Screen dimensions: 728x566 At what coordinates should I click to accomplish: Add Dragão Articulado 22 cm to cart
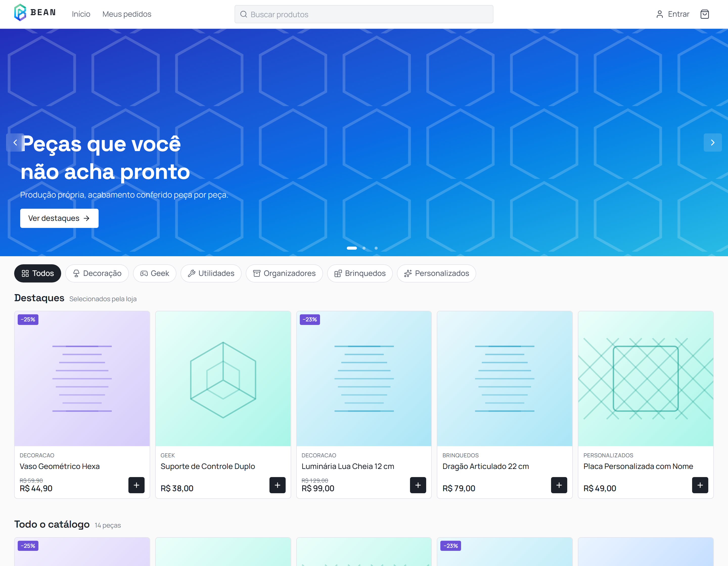(559, 485)
